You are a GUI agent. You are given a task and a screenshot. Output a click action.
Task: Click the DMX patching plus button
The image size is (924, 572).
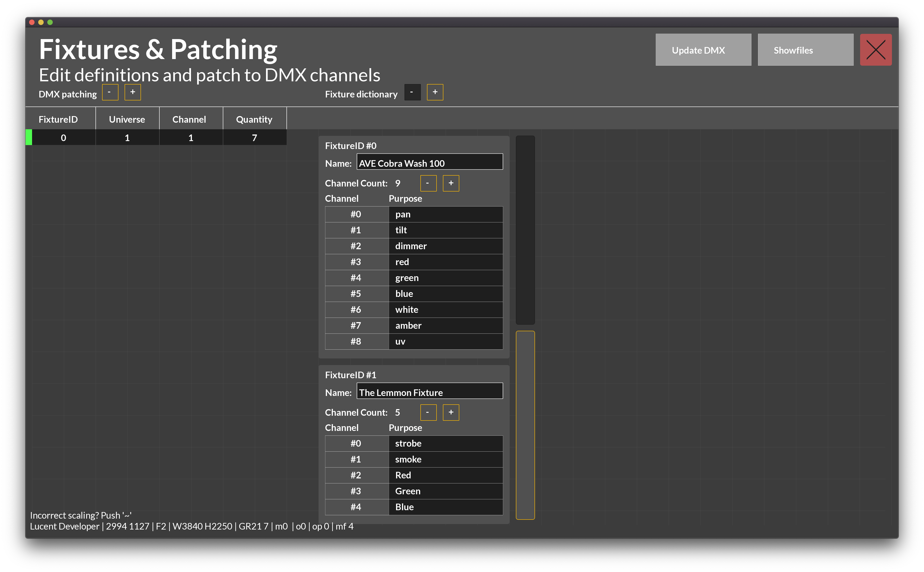pyautogui.click(x=133, y=92)
